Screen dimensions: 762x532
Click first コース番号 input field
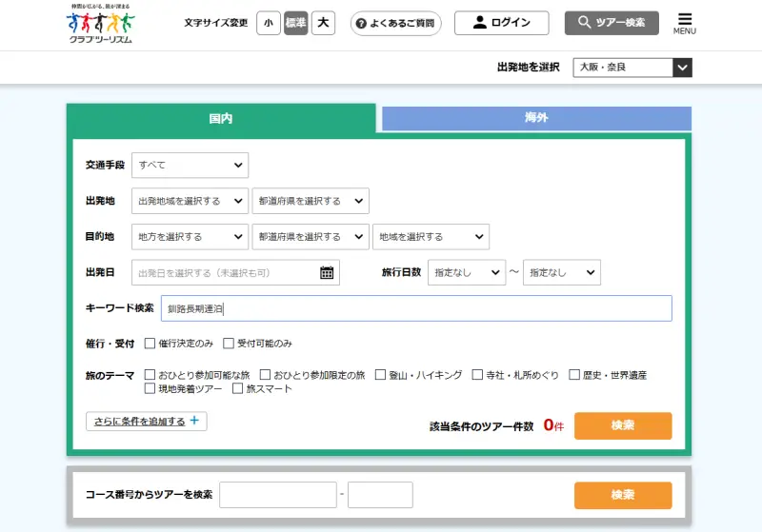(x=278, y=495)
